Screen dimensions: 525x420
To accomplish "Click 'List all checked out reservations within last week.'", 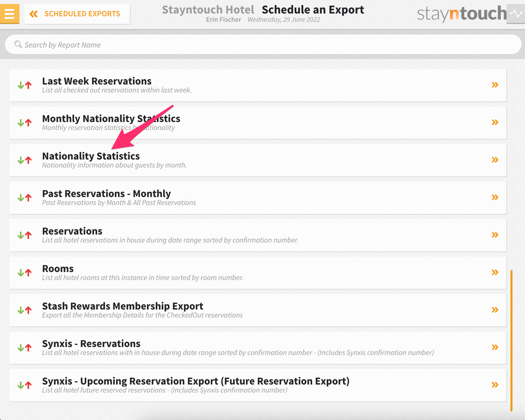I will tap(117, 90).
